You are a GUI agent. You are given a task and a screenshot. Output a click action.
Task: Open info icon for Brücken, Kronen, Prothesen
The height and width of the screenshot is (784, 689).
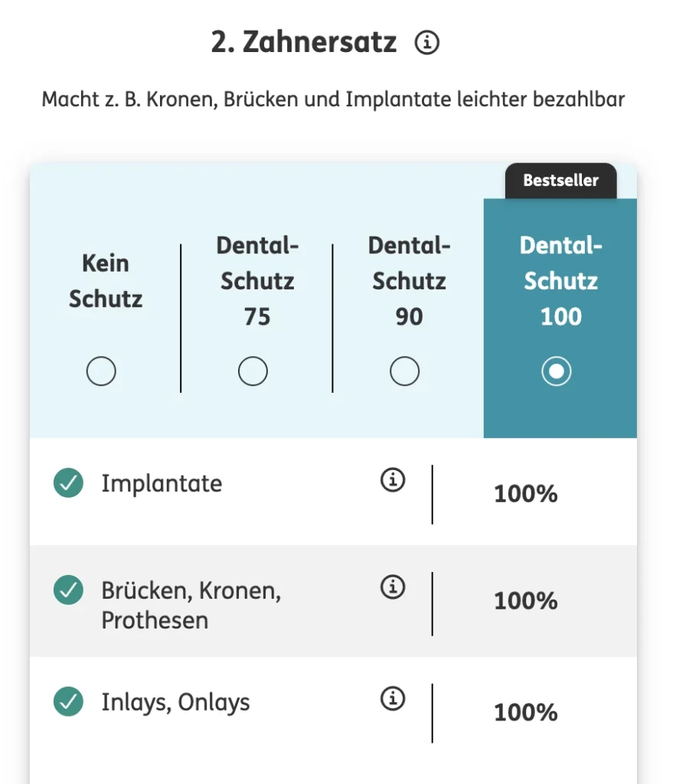point(393,586)
